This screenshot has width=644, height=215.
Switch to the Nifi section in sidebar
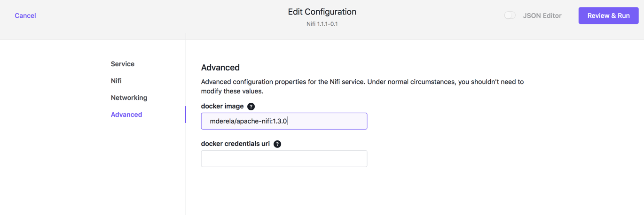(x=116, y=81)
